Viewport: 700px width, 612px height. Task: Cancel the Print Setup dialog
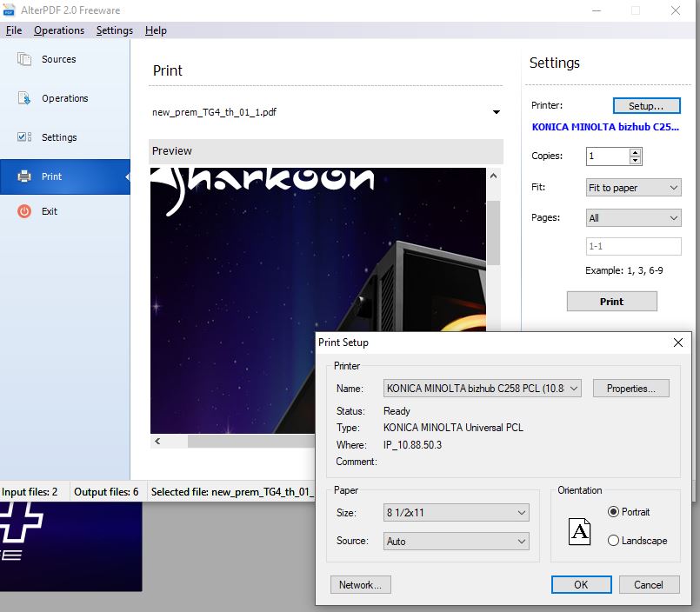pyautogui.click(x=649, y=585)
